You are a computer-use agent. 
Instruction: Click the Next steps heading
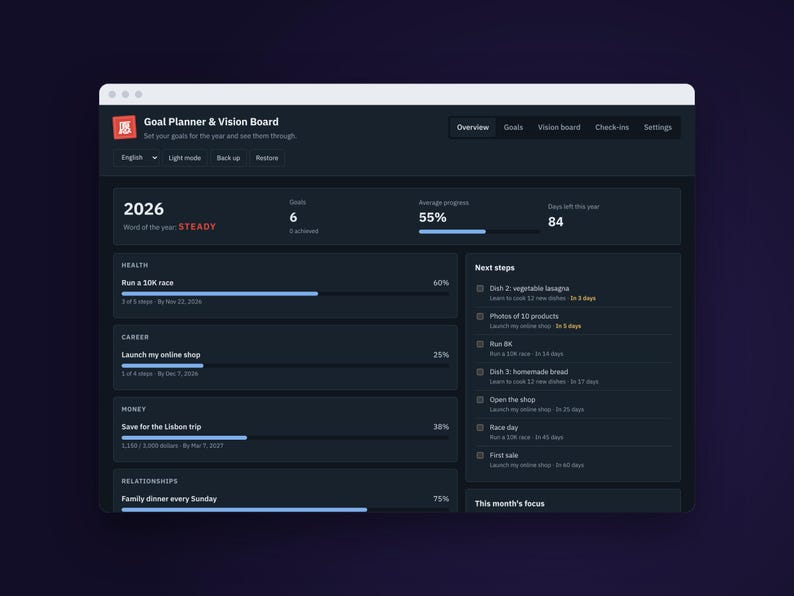click(495, 268)
